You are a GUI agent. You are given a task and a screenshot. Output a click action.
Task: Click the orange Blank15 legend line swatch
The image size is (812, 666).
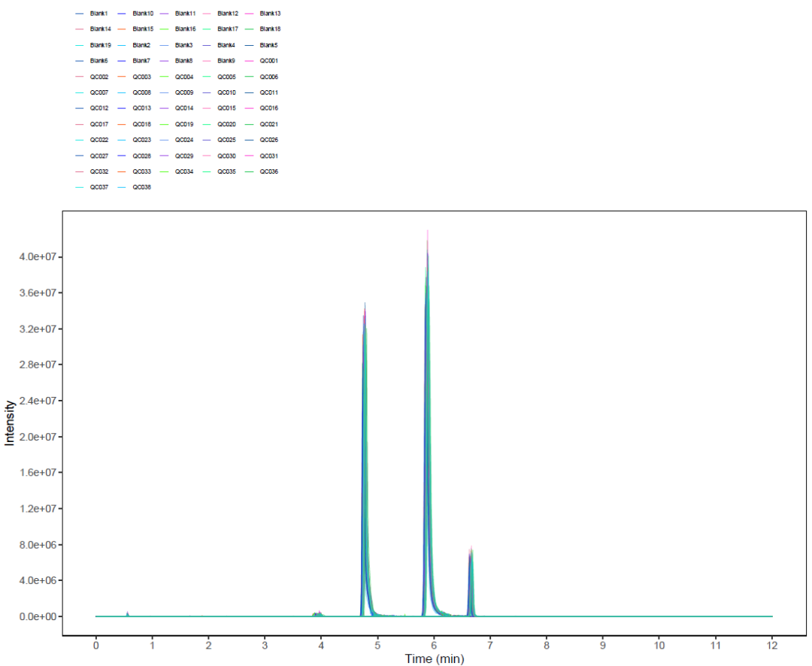point(123,29)
